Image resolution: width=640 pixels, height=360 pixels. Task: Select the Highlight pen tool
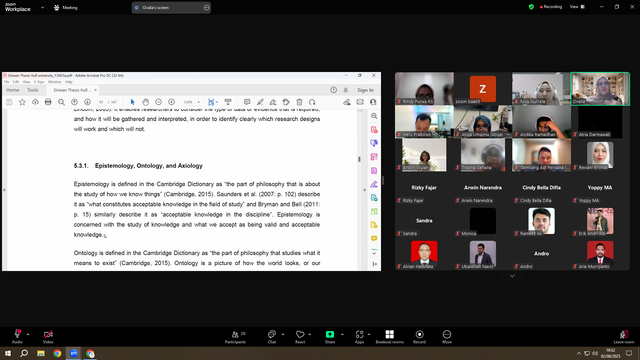pyautogui.click(x=260, y=102)
